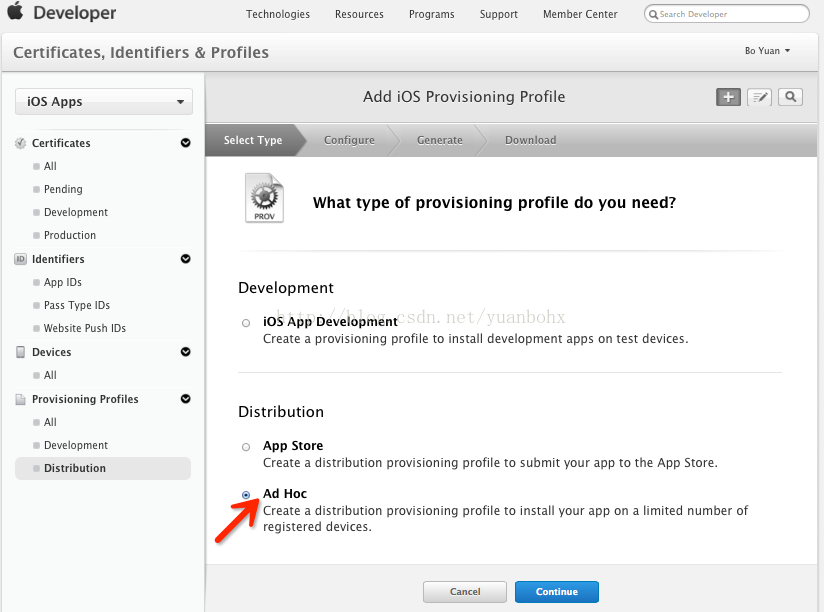Click the Search Developer field

pyautogui.click(x=731, y=14)
